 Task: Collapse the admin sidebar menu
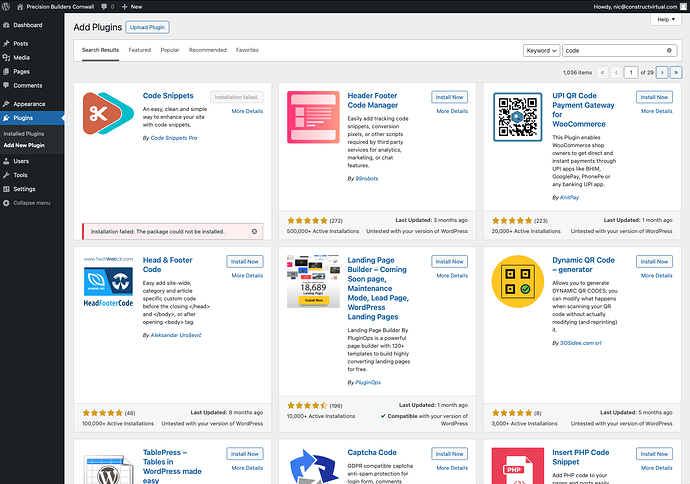point(31,202)
